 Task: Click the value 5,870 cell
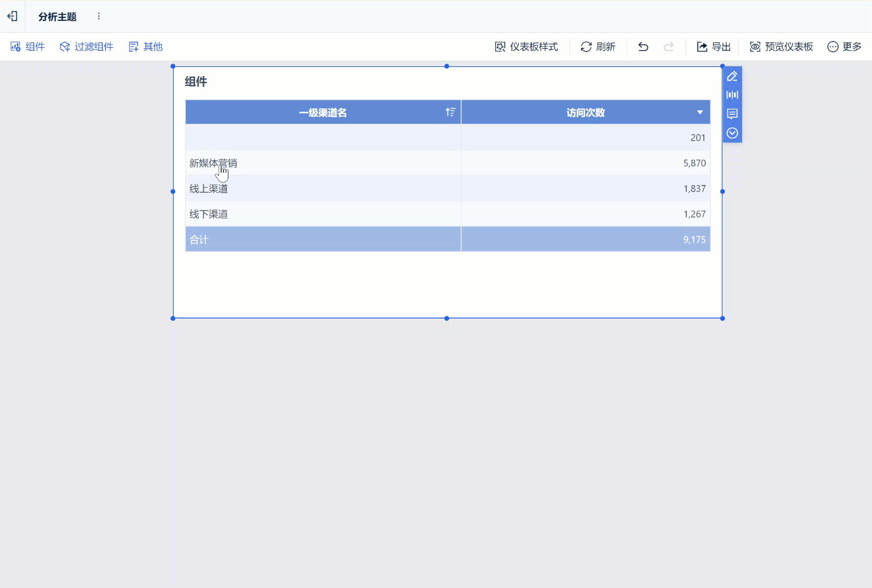[x=586, y=163]
